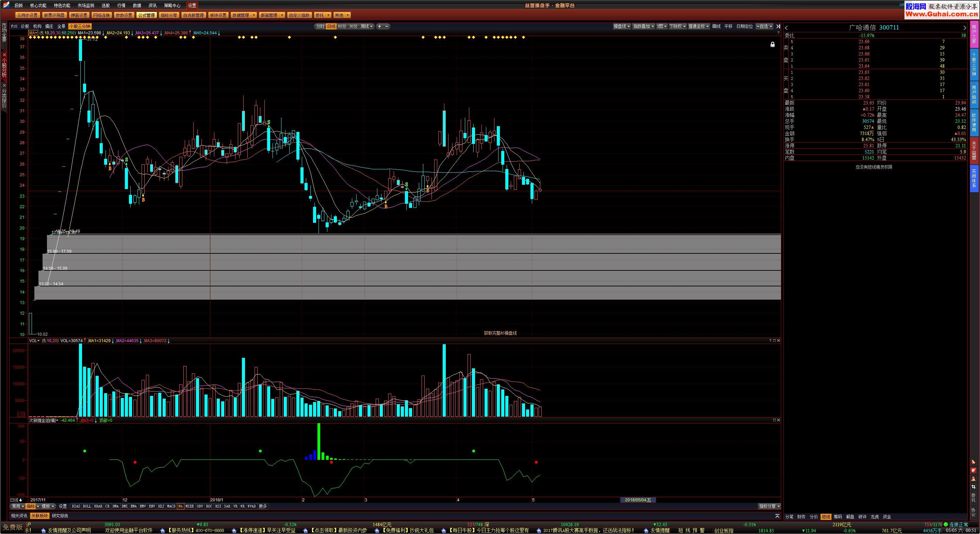Go to previous stock with left arrow
This screenshot has height=534, width=980.
(786, 28)
